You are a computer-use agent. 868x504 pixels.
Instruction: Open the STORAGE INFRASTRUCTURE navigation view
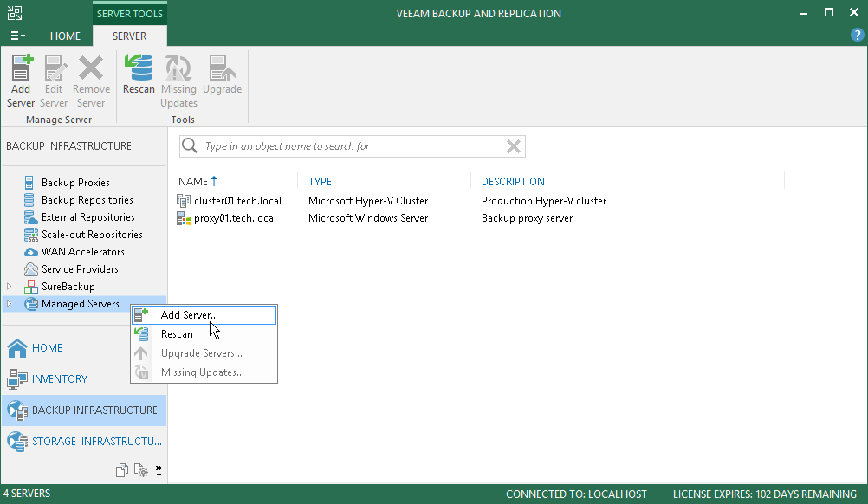[x=84, y=442]
